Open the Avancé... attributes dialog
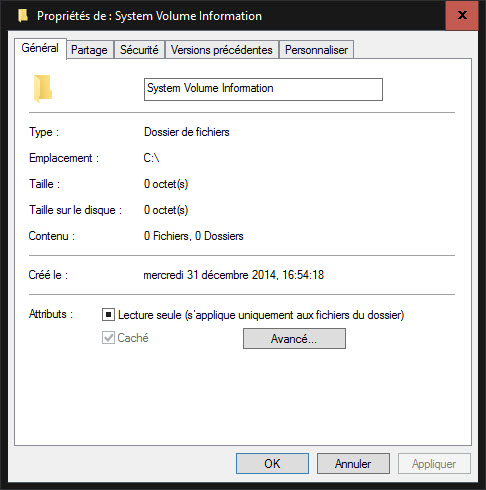486x490 pixels. 294,339
